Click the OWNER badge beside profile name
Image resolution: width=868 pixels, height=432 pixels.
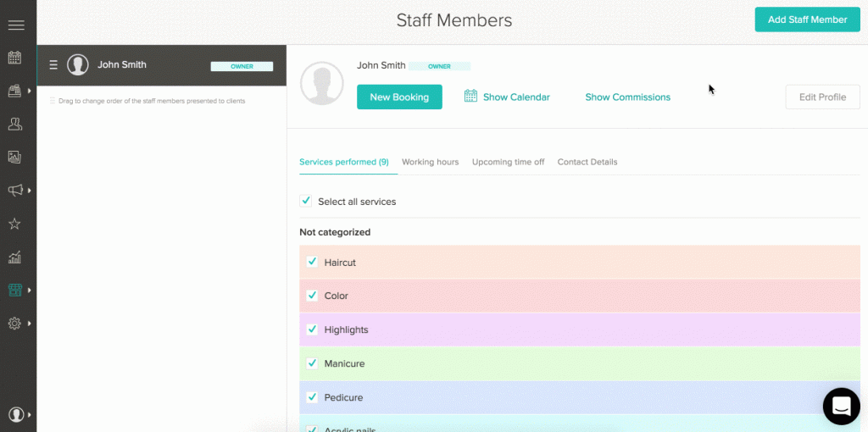pos(439,66)
